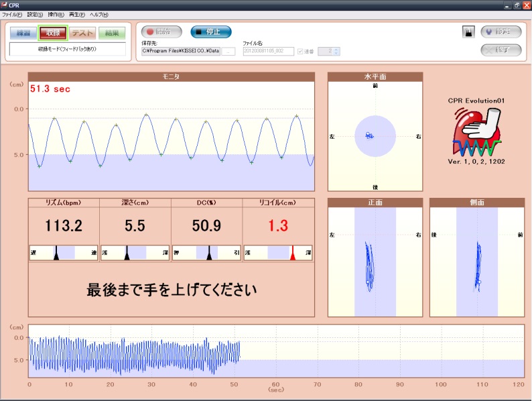Viewport: 532px width, 401px height.
Task: Toggle the 連番 checkbox
Action: (x=300, y=51)
